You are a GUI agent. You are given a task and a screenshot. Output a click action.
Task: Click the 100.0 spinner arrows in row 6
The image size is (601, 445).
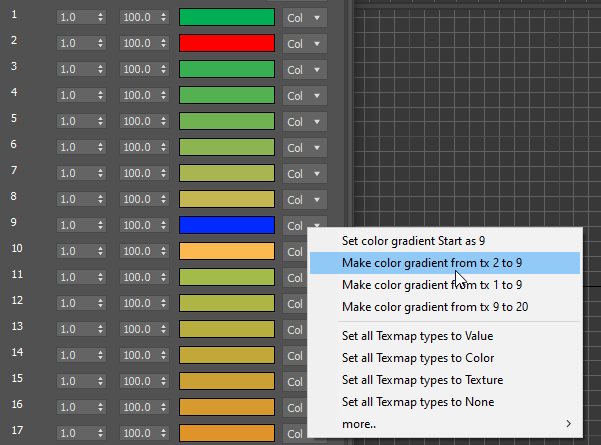click(x=163, y=147)
